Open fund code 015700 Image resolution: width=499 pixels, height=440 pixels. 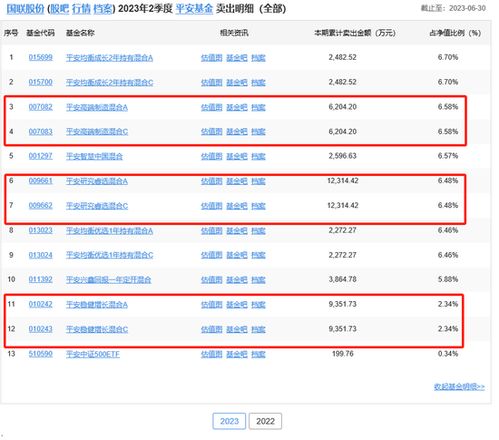click(x=41, y=82)
